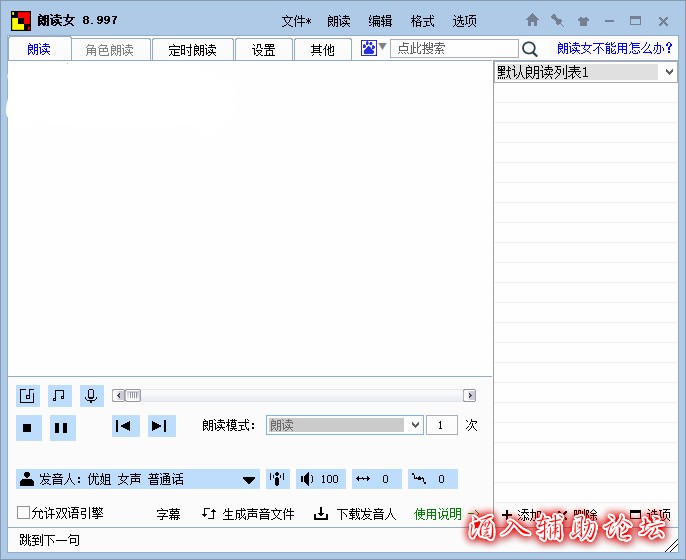Open the 朗读女不能用怎么办 help link
686x560 pixels.
point(614,48)
